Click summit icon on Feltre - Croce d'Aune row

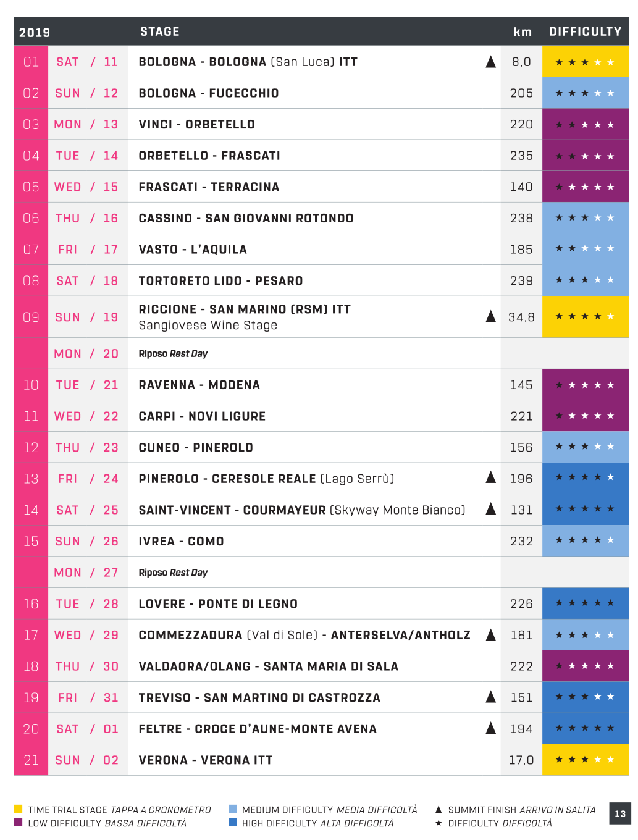click(491, 728)
